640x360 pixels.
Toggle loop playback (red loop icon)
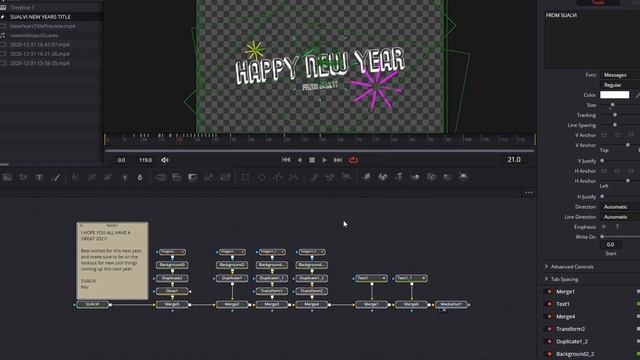coord(353,160)
